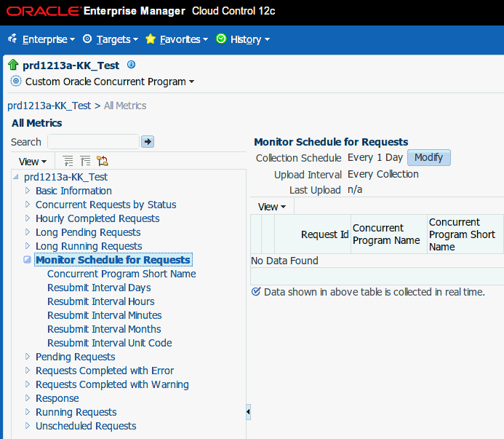Viewport: 504px width, 439px height.
Task: Open the Targets menu
Action: point(117,39)
